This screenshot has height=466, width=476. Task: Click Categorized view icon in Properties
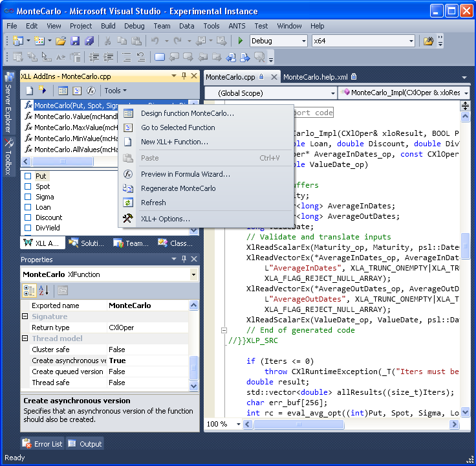(x=28, y=290)
